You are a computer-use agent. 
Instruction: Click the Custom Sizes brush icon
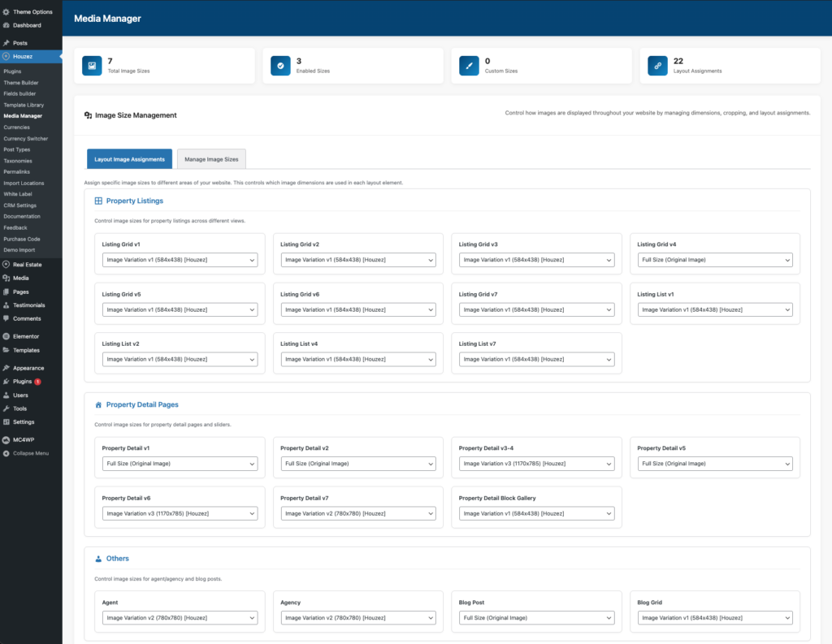(x=469, y=66)
